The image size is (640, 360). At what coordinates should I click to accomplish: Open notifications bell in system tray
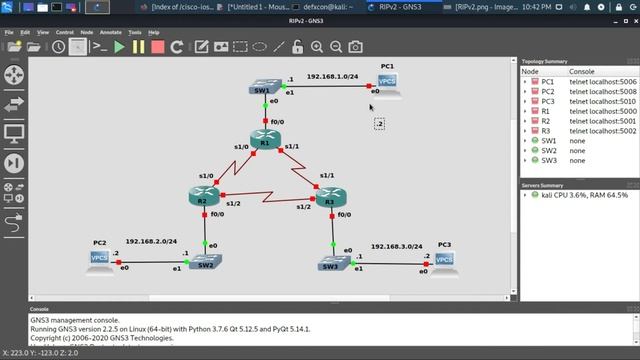coord(587,7)
